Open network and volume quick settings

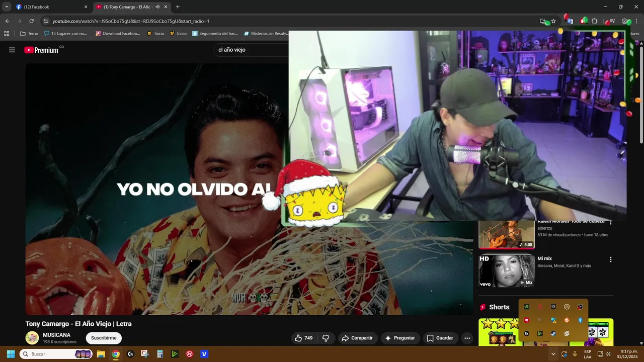(604, 354)
